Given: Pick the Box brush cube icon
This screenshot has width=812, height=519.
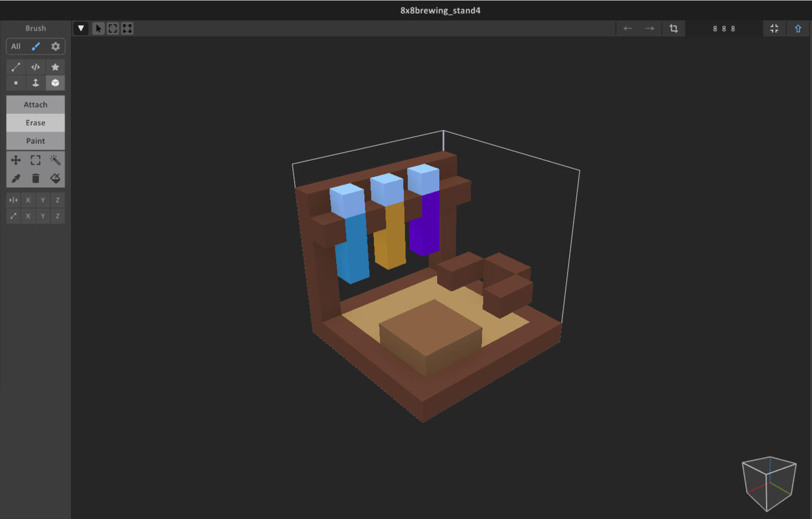Looking at the screenshot, I should tap(55, 83).
